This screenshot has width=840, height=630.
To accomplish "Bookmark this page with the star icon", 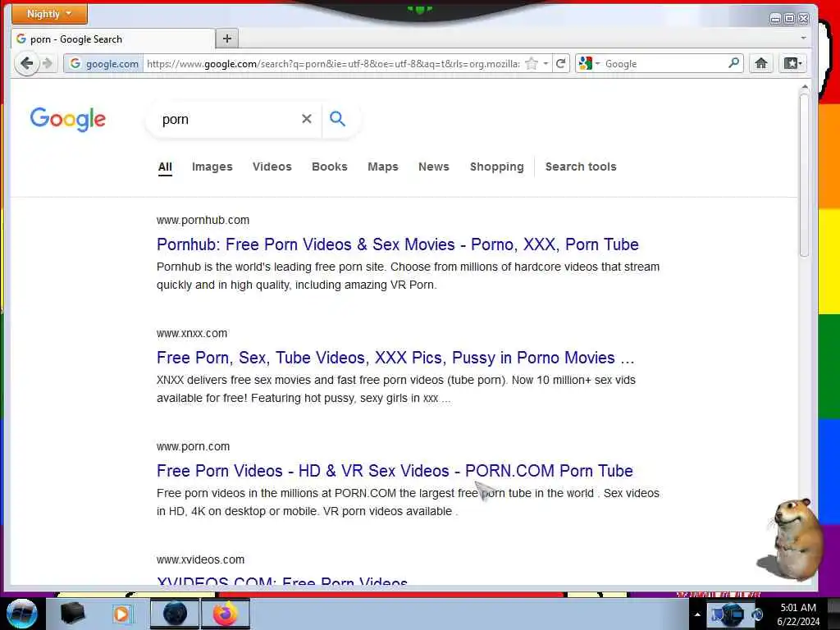I will click(532, 64).
